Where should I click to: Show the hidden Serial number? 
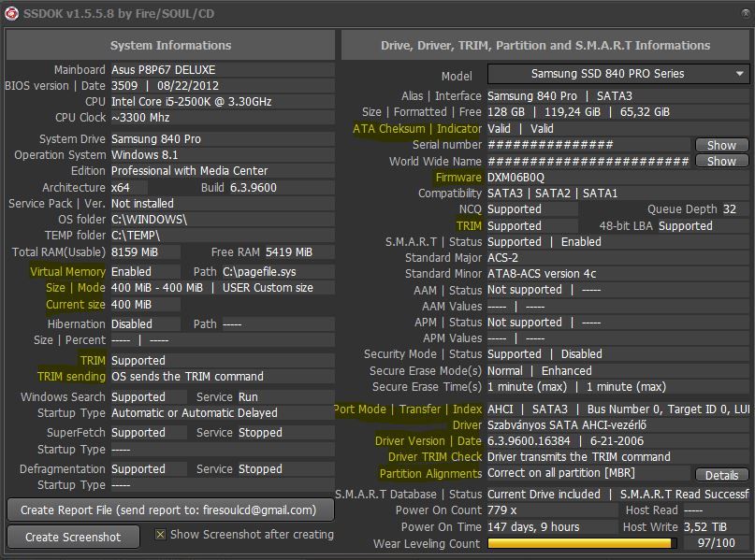pos(721,145)
